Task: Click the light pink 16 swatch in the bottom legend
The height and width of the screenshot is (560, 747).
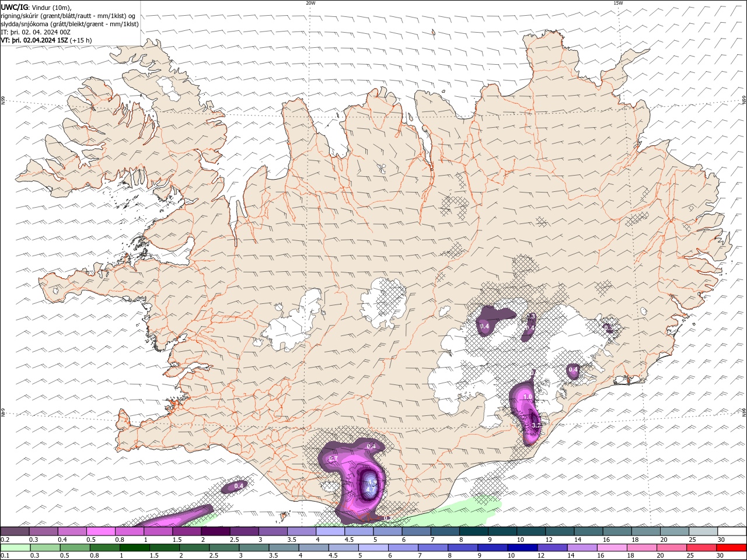Action: [612, 548]
